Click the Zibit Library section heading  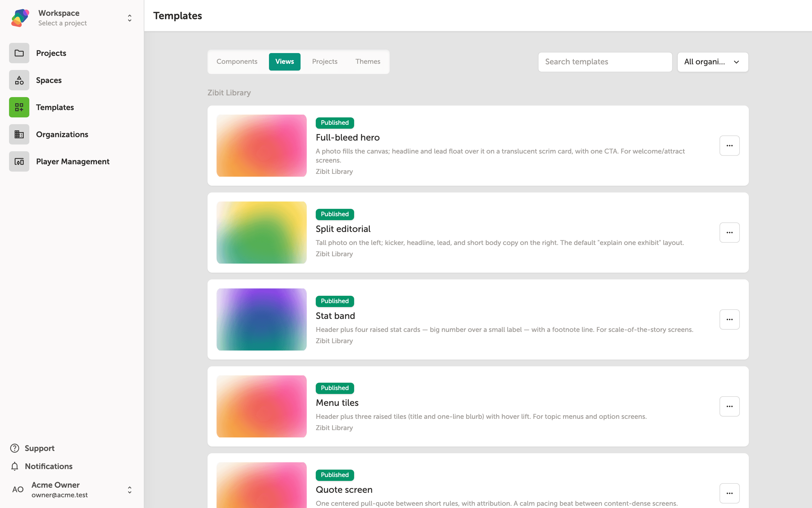tap(229, 93)
